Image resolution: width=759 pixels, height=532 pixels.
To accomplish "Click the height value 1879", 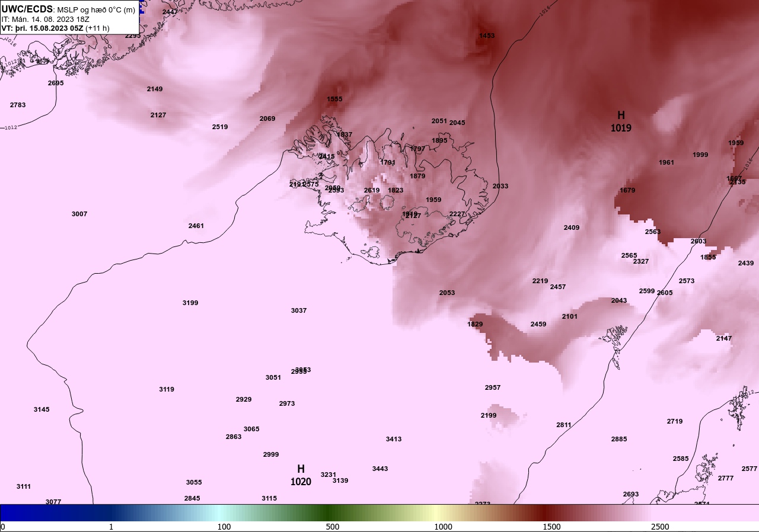I will click(x=417, y=176).
